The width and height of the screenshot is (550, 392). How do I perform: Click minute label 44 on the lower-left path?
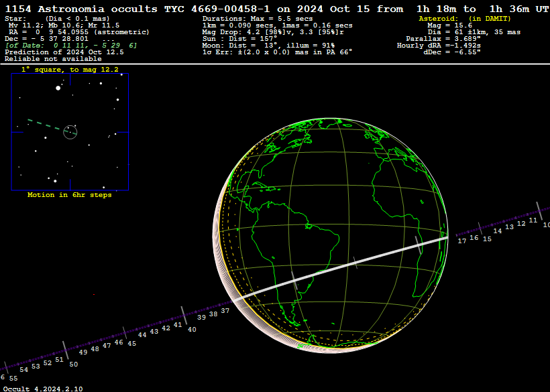click(x=142, y=335)
